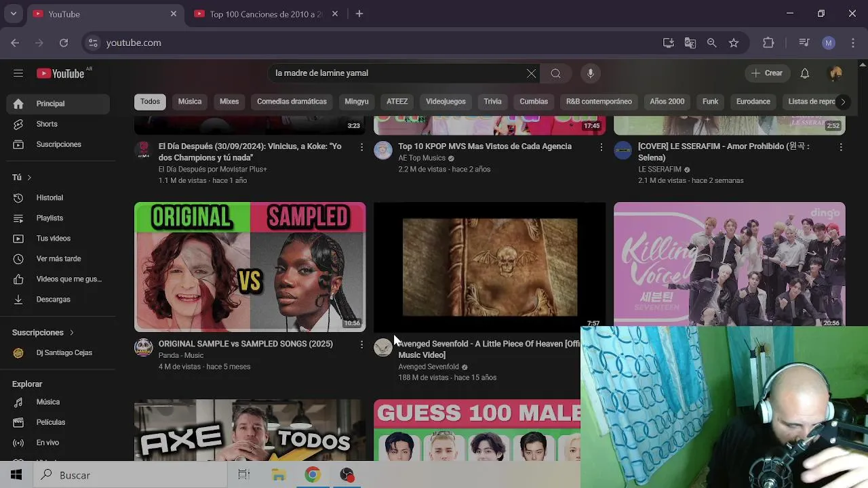The width and height of the screenshot is (868, 488).
Task: Play Avenged Sevenfold video thumbnail
Action: coord(490,267)
